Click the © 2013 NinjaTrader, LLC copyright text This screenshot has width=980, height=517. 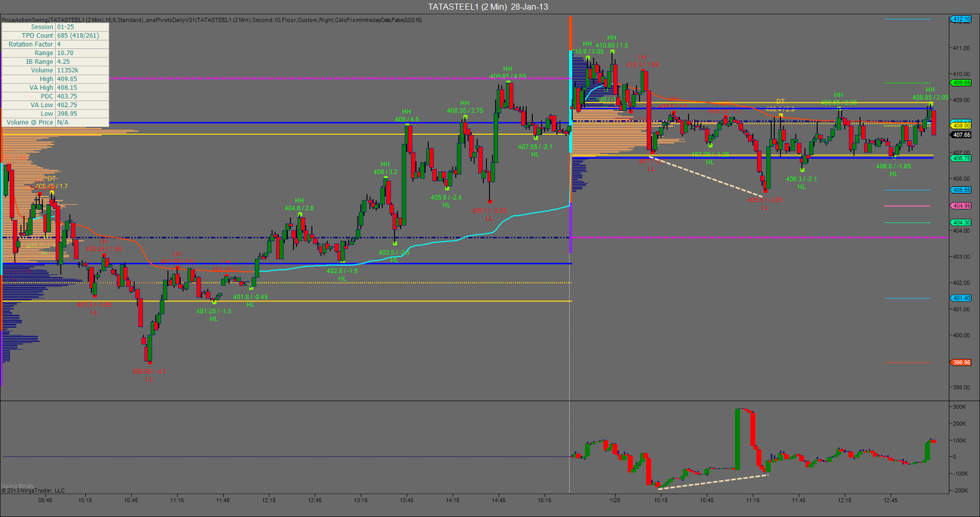[33, 490]
